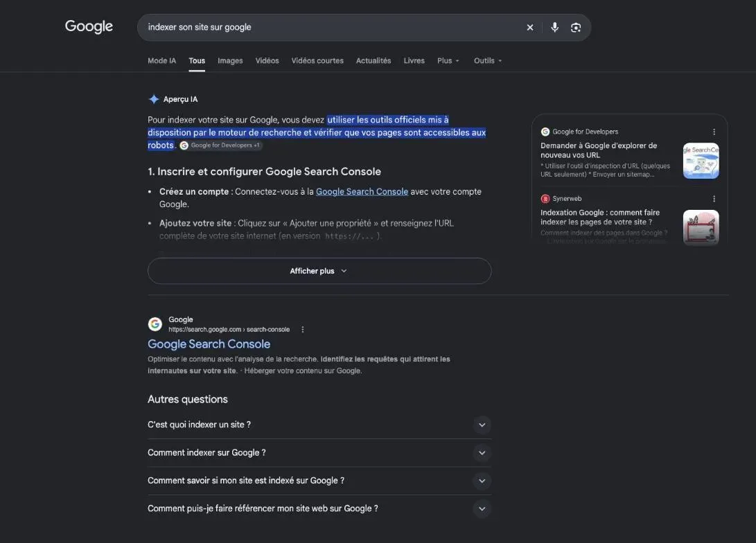The image size is (756, 543).
Task: Expand the AI overview with Afficher plus
Action: [319, 271]
